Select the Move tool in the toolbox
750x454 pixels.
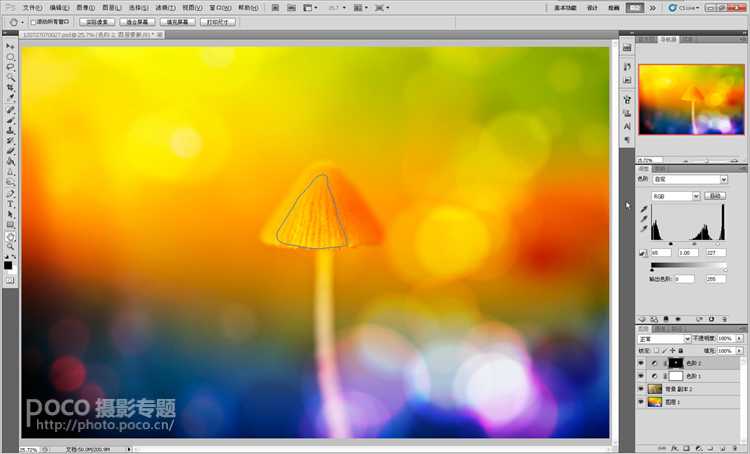click(10, 46)
